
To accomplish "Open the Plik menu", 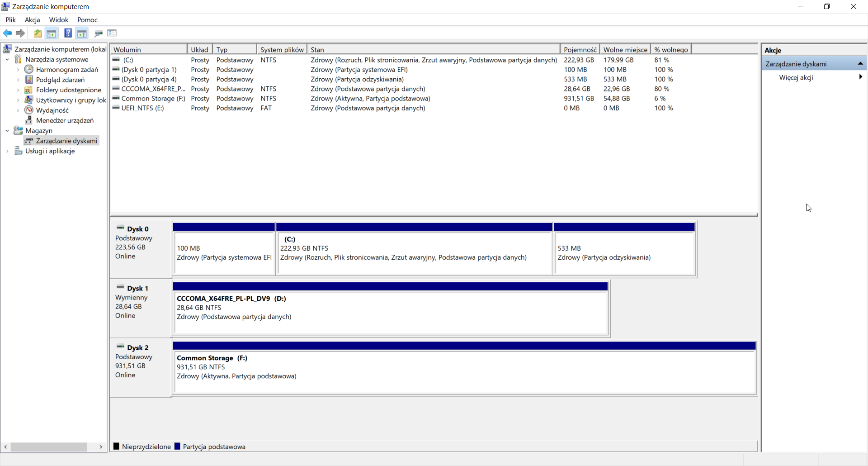I will (10, 19).
